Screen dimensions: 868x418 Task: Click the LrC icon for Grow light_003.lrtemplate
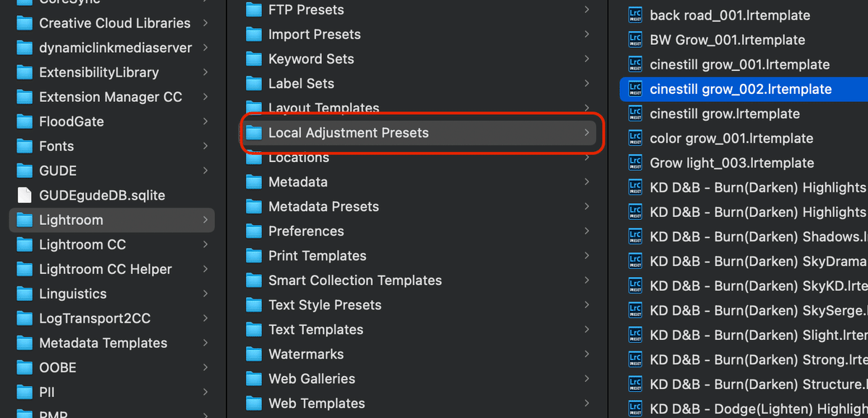click(x=635, y=163)
